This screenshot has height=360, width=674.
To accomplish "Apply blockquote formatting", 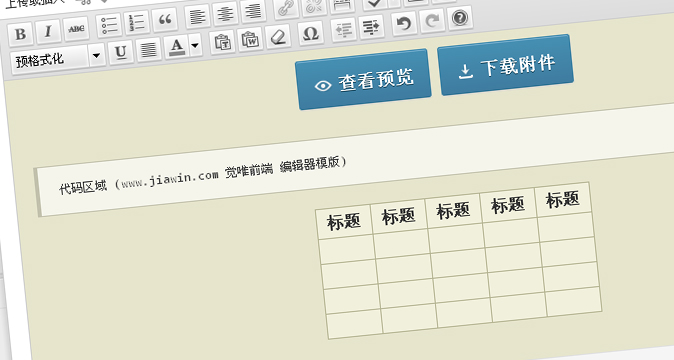I will [165, 19].
